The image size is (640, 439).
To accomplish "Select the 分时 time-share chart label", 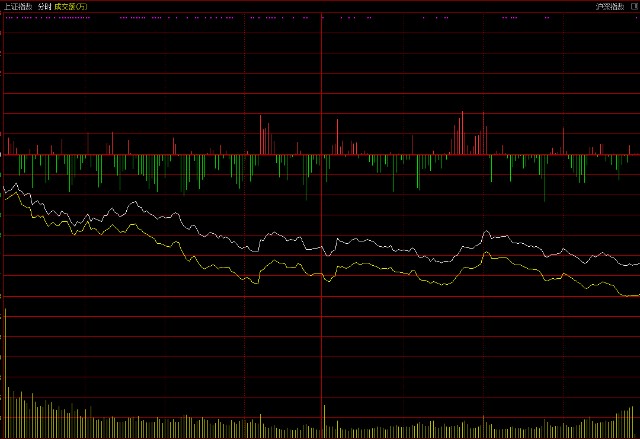I will (x=44, y=7).
